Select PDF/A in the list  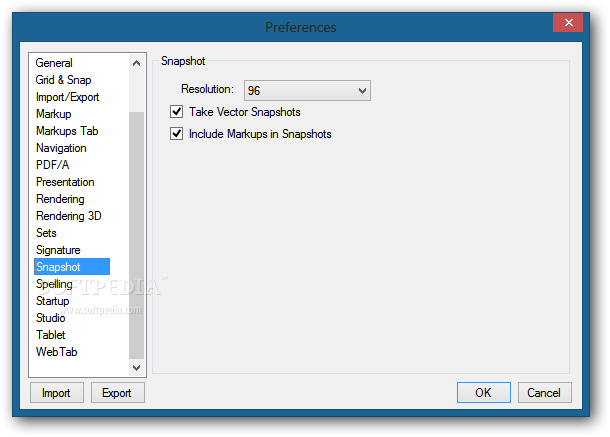53,165
